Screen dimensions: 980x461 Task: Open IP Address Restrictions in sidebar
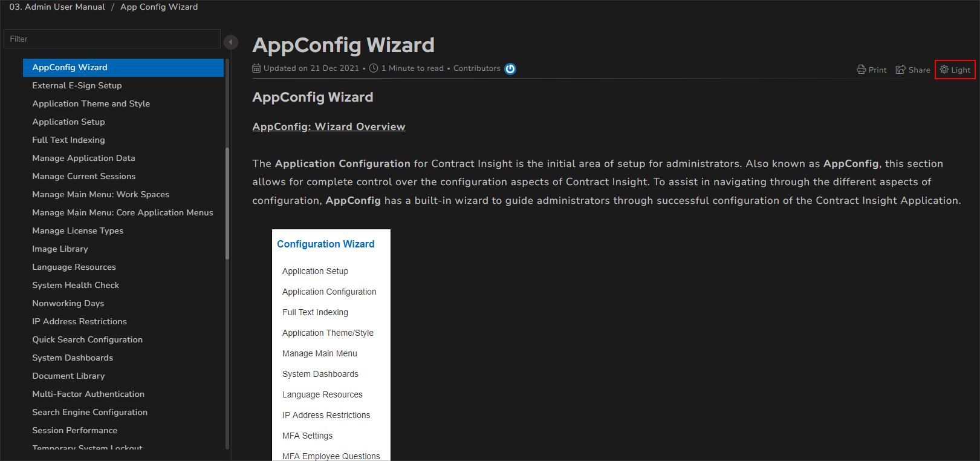click(x=79, y=321)
